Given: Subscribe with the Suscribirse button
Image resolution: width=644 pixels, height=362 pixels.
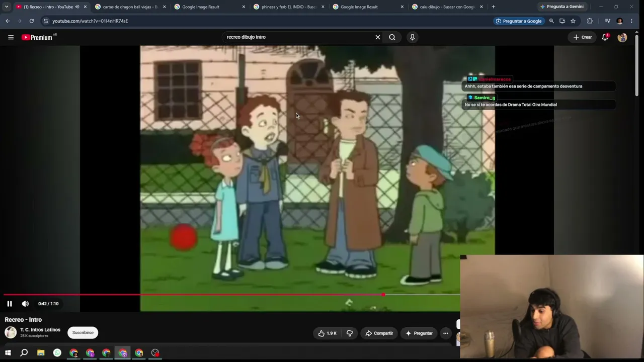Looking at the screenshot, I should 83,333.
